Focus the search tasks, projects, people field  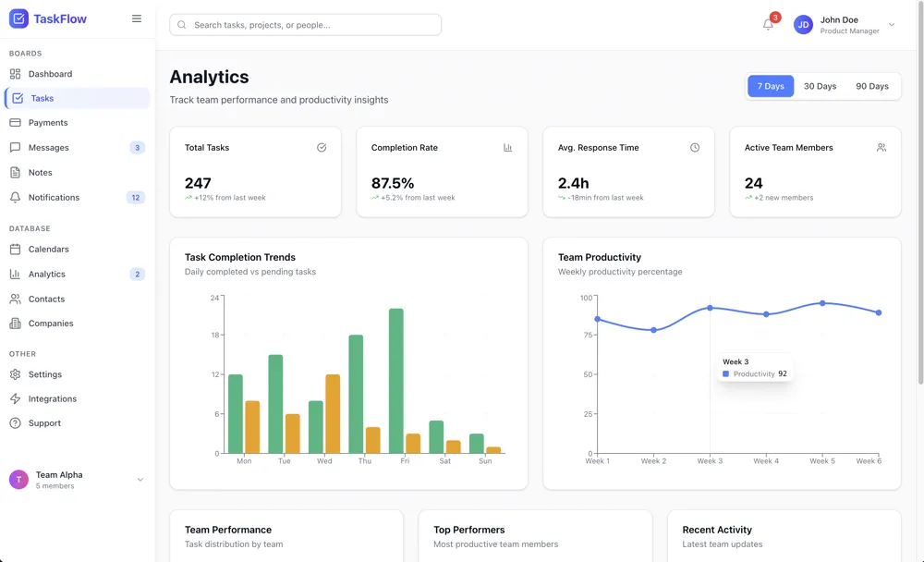click(x=305, y=25)
